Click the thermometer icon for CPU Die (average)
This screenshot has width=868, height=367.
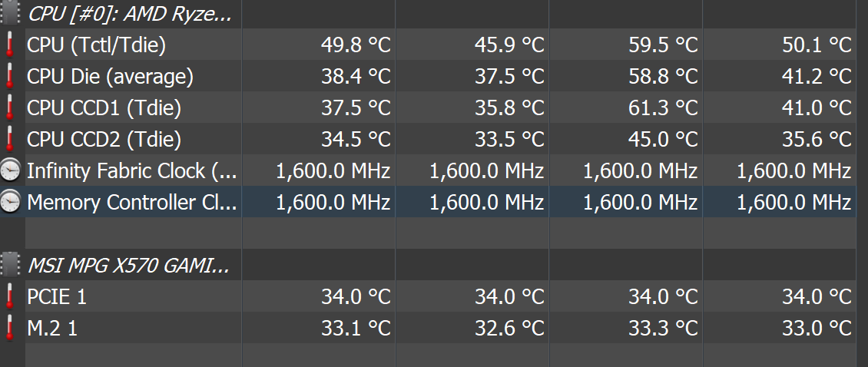(x=9, y=76)
